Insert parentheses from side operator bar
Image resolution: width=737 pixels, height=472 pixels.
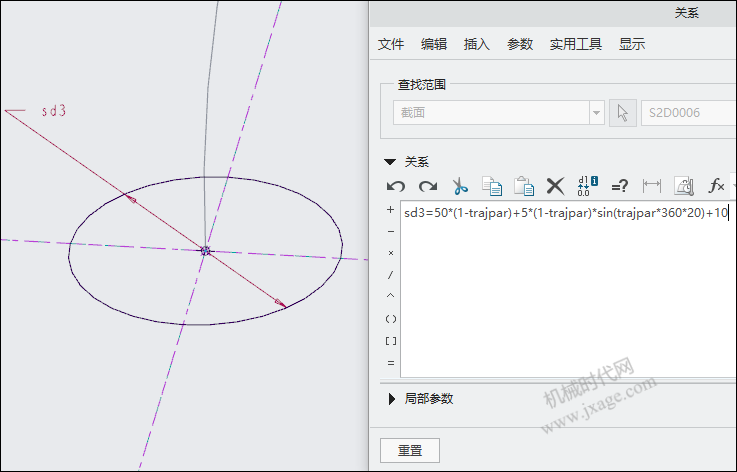click(391, 319)
